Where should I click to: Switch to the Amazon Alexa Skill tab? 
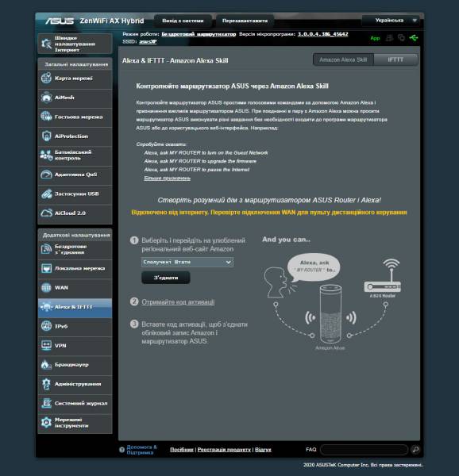click(343, 59)
